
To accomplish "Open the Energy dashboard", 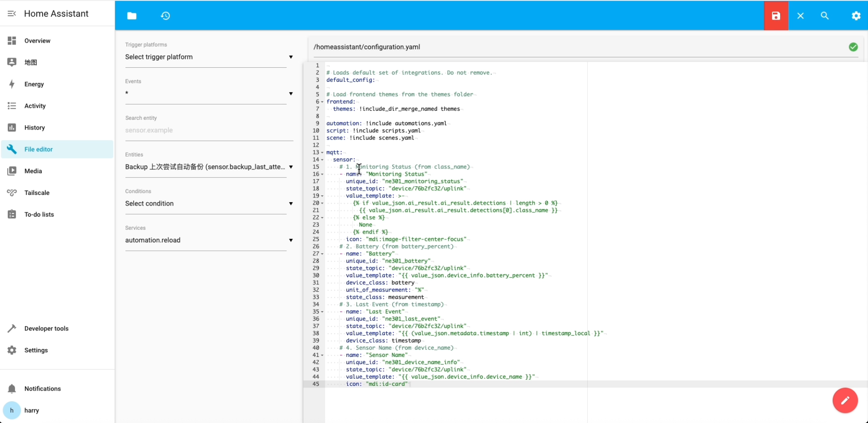I will click(x=34, y=84).
